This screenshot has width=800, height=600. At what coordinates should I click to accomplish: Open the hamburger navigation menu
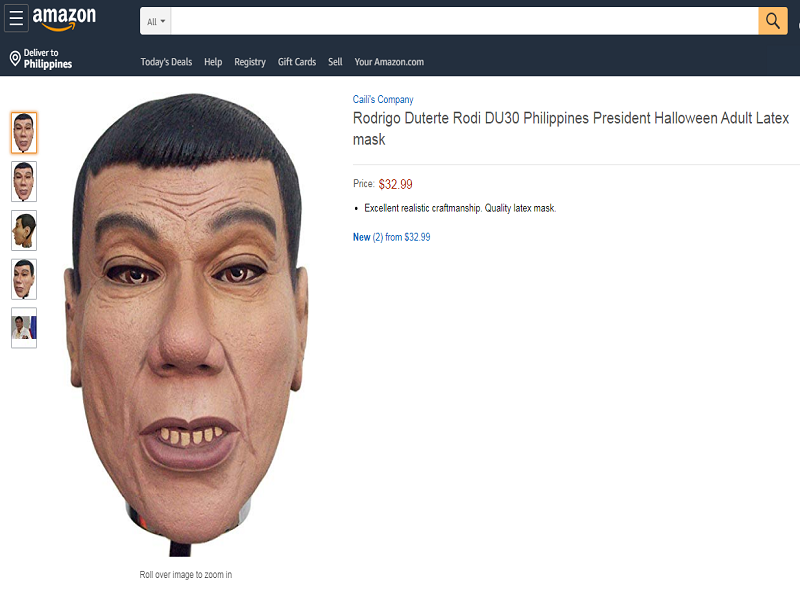16,17
